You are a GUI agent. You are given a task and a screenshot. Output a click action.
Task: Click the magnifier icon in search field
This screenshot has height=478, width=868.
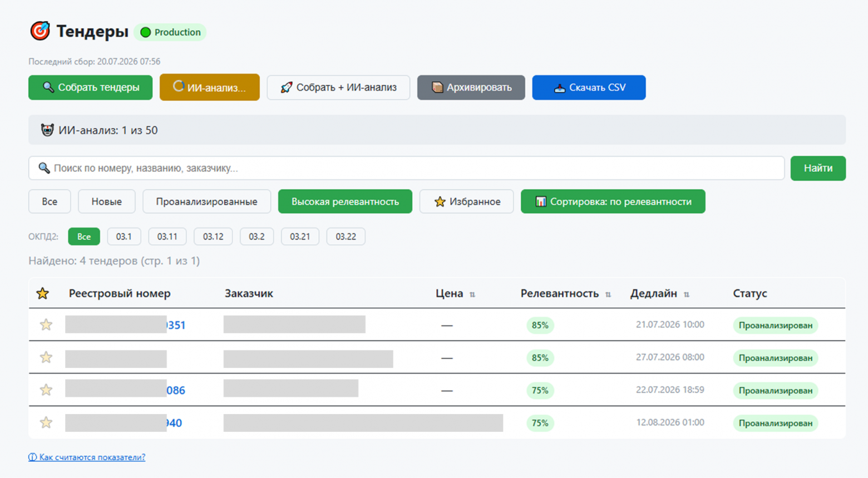[44, 168]
